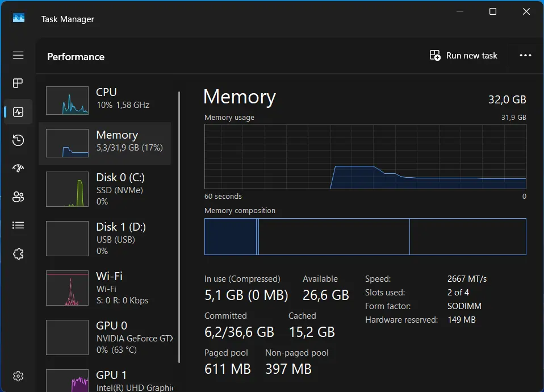The width and height of the screenshot is (544, 392).
Task: Click the 32,0 GB total memory value
Action: click(507, 99)
